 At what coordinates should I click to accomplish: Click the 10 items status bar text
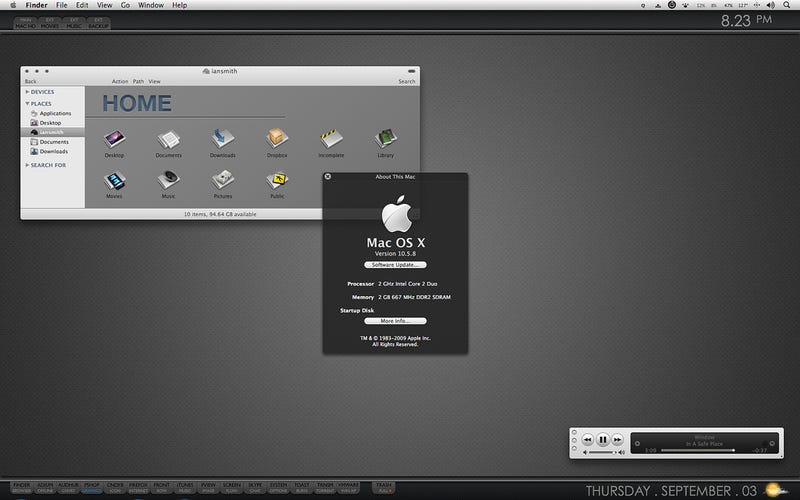[x=220, y=214]
